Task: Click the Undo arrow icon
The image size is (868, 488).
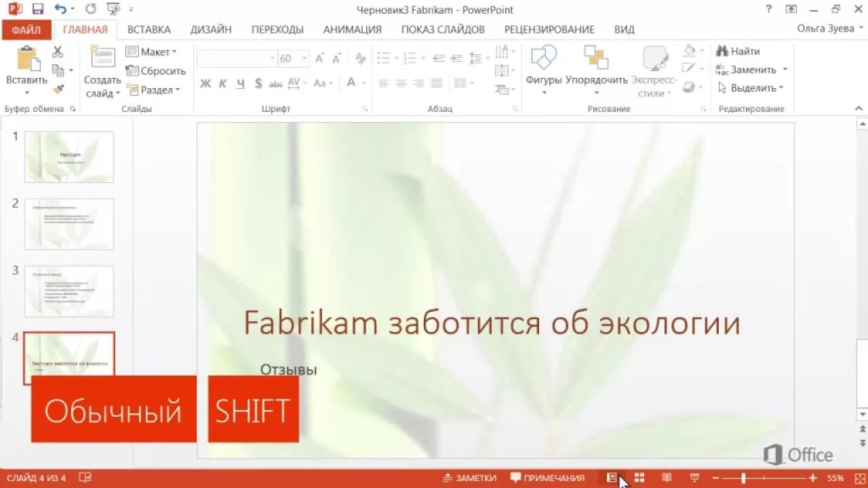Action: point(60,9)
